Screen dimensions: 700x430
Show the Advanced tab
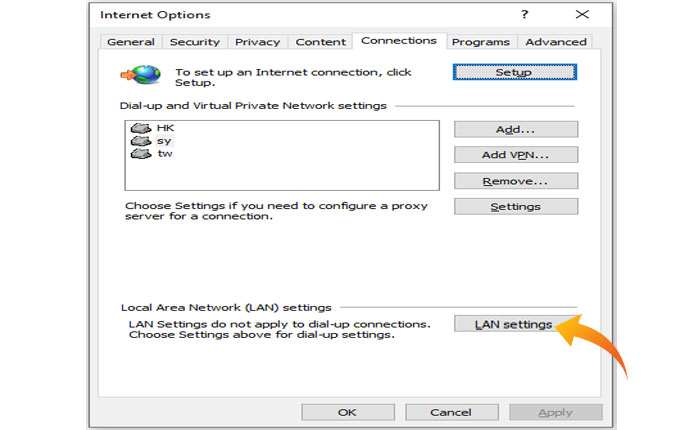click(556, 42)
